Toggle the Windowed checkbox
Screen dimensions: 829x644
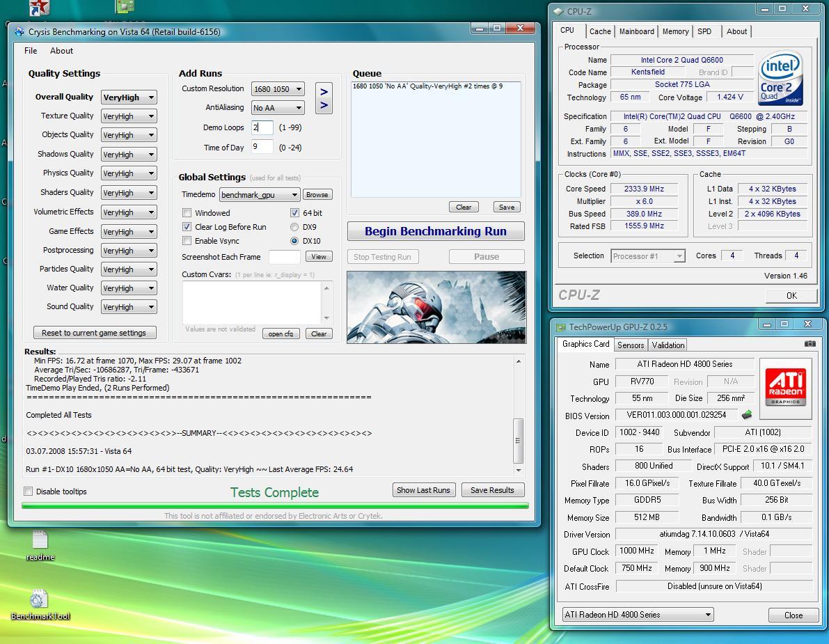pyautogui.click(x=187, y=213)
